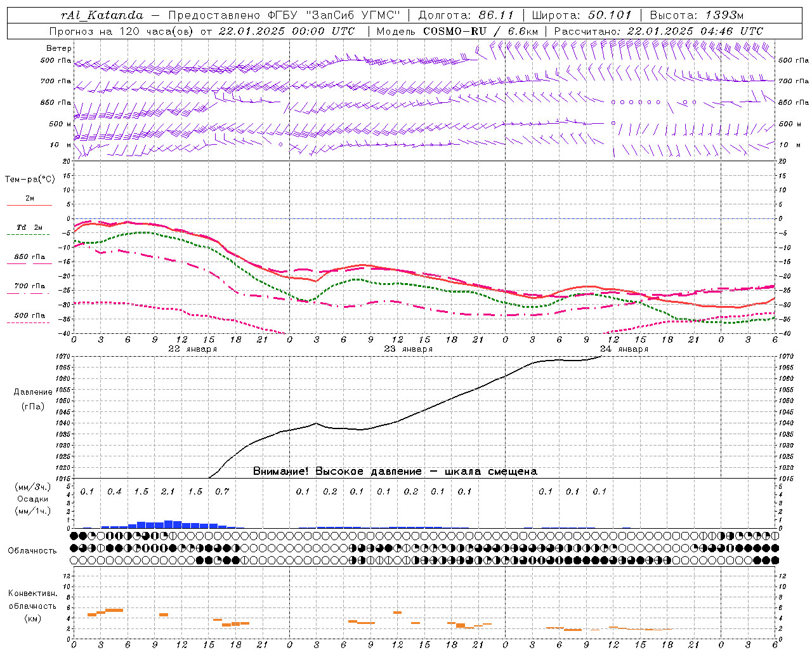The image size is (812, 650).
Task: Select the 500 м wind level label on left
Action: tap(61, 124)
